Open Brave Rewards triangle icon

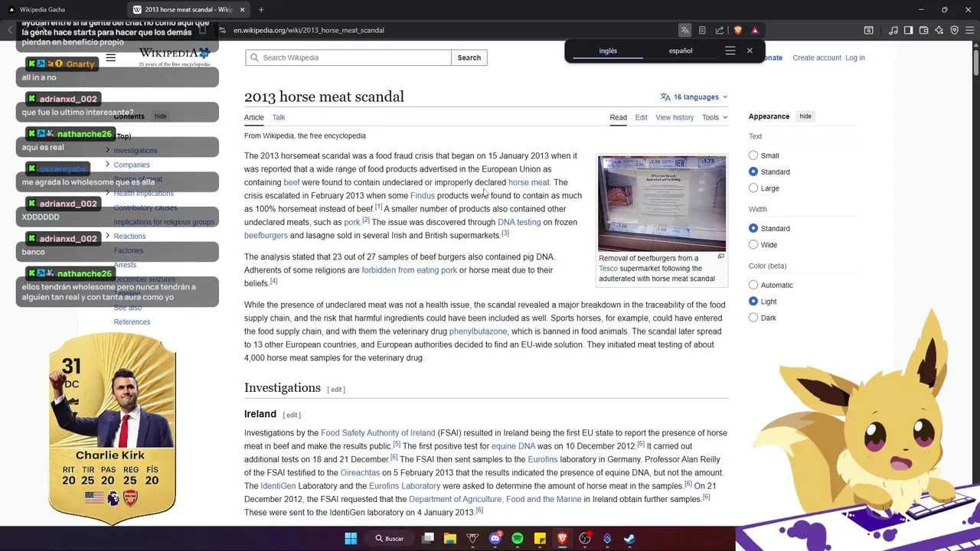tap(755, 30)
